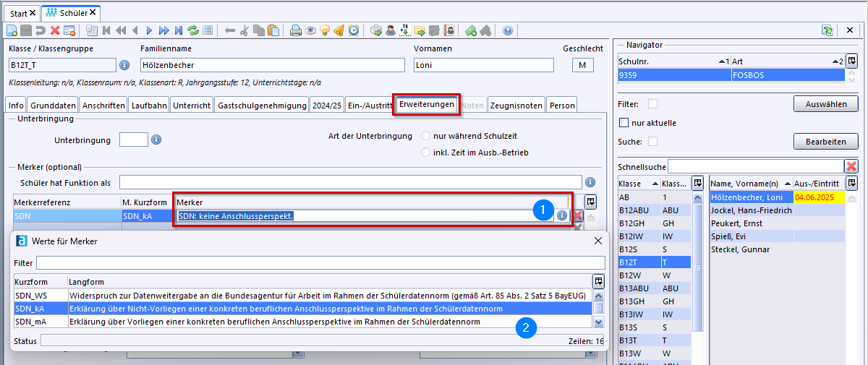Click the alarm clock icon
This screenshot has width=868, height=365.
[x=354, y=30]
